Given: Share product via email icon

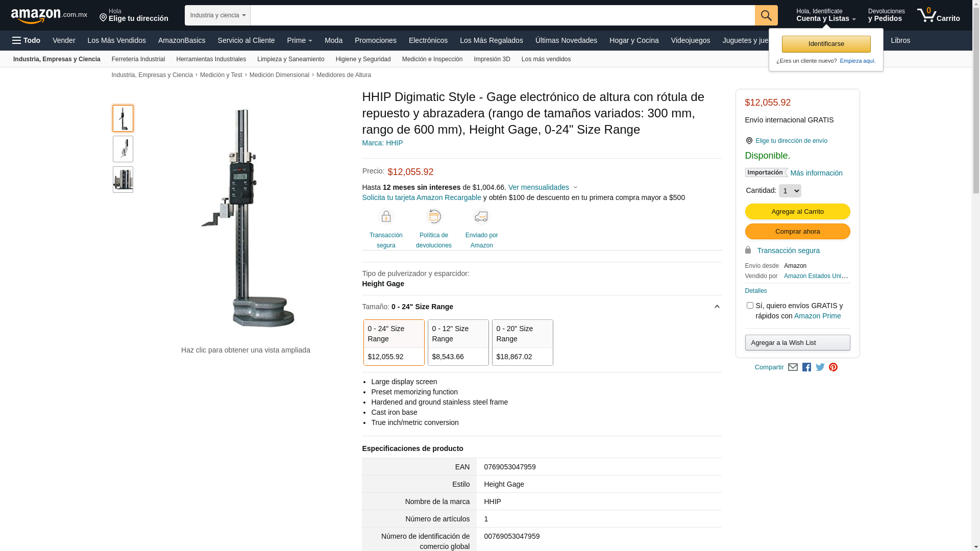Looking at the screenshot, I should pos(793,367).
